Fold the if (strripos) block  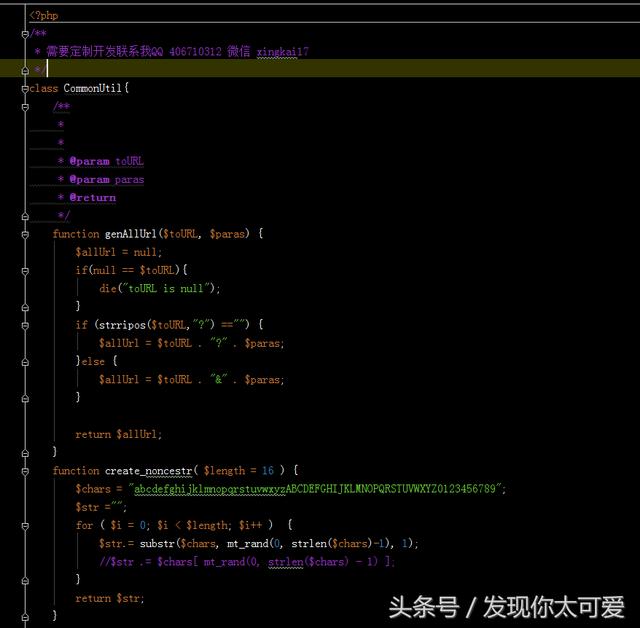[x=25, y=325]
